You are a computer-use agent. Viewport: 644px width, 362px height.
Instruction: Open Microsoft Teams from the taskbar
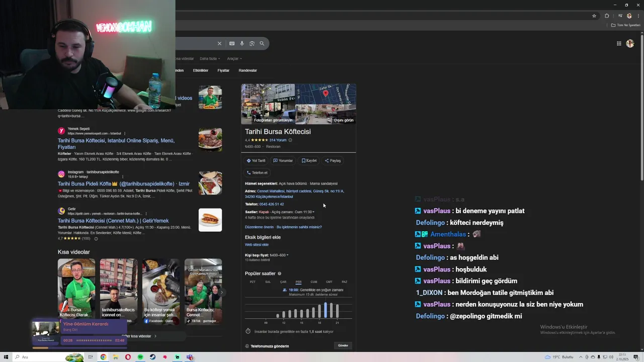point(190,357)
